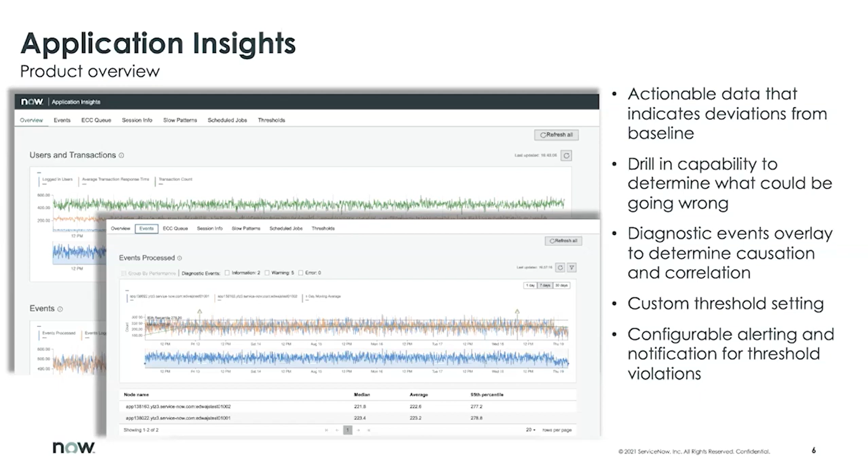Check the Warning: 5 checkbox
The height and width of the screenshot is (465, 868).
coord(267,273)
